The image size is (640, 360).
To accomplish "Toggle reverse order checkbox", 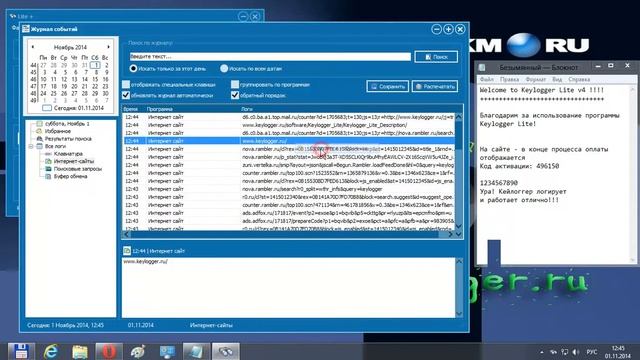I will (235, 95).
